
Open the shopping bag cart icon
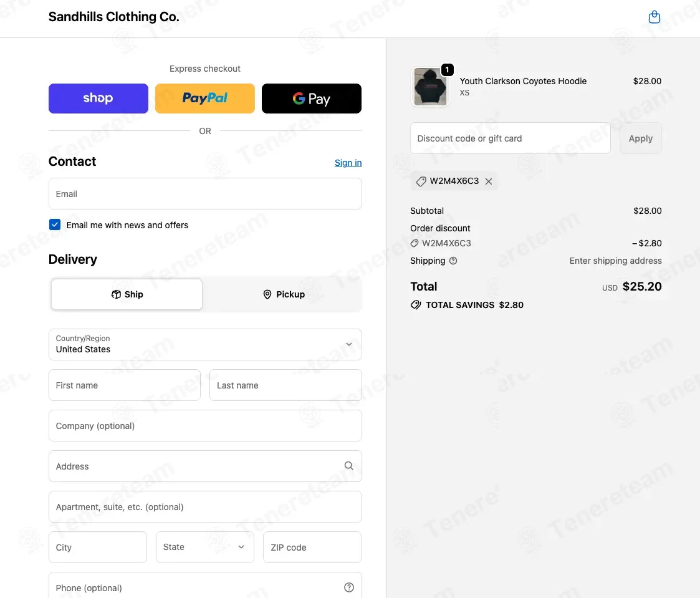[x=654, y=17]
